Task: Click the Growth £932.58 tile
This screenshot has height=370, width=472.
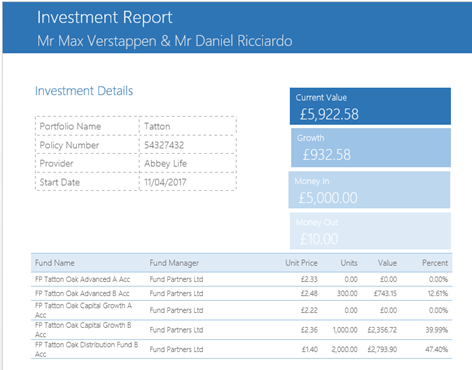Action: [371, 148]
